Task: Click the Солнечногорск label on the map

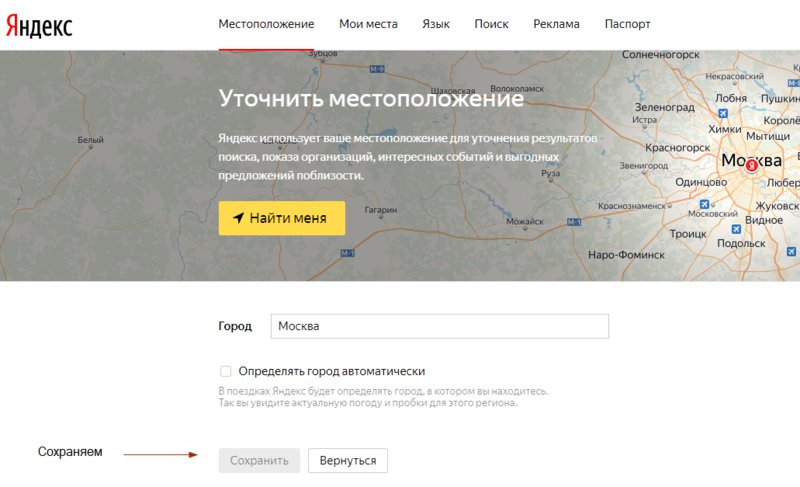Action: point(661,55)
